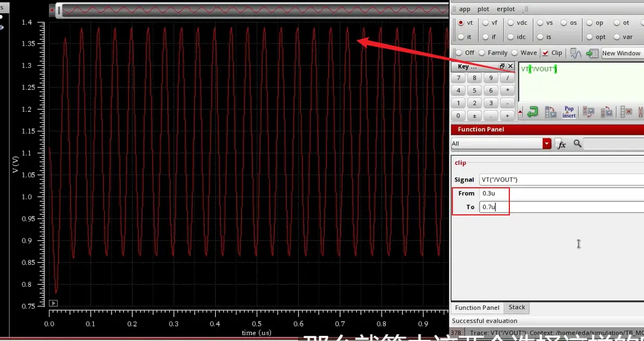The image size is (644, 341).
Task: Open the fx function selector icon
Action: click(560, 144)
